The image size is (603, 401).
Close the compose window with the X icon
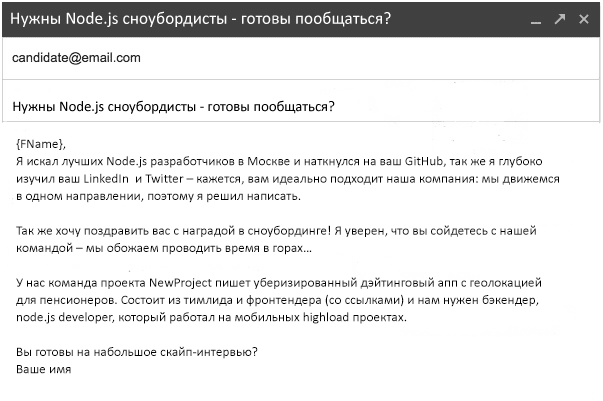tap(584, 19)
